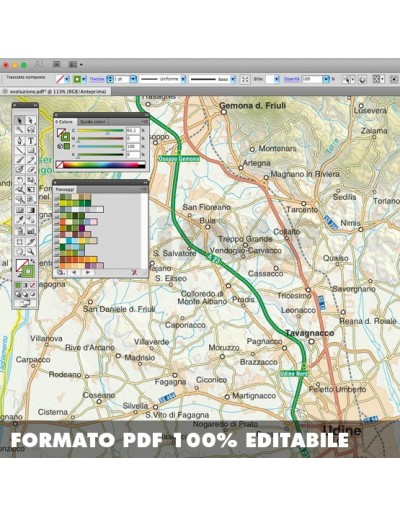Open Adobe Bridge from the application bar
The image size is (400, 517).
point(57,64)
